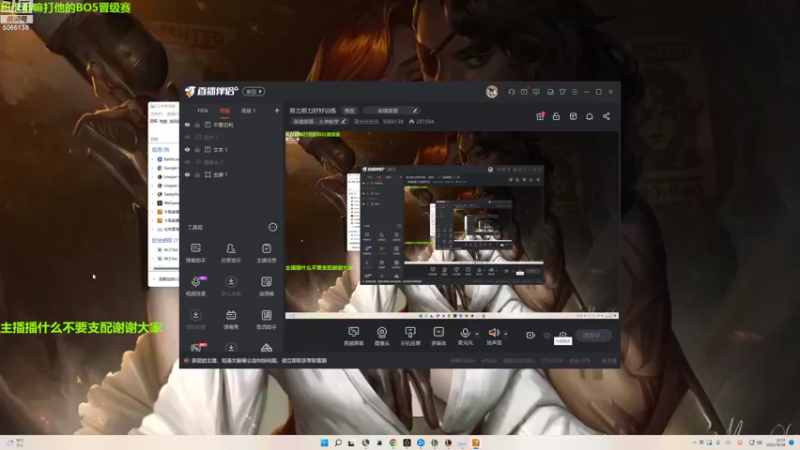Toggle visibility of the 图片 2 source
This screenshot has height=450, width=800.
click(x=187, y=137)
